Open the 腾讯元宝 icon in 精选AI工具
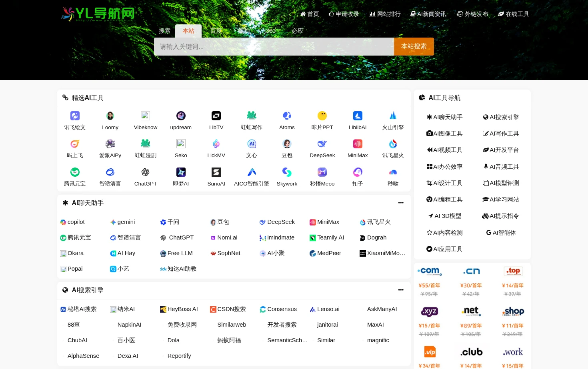This screenshot has width=588, height=369. 75,172
